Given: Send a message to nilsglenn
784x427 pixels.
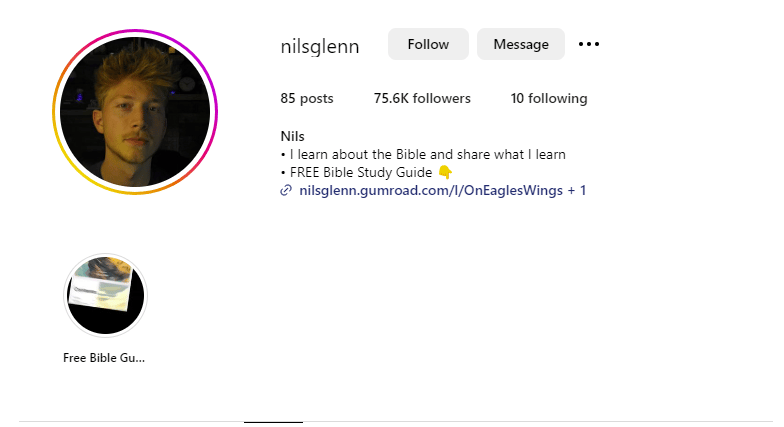Looking at the screenshot, I should pos(520,44).
